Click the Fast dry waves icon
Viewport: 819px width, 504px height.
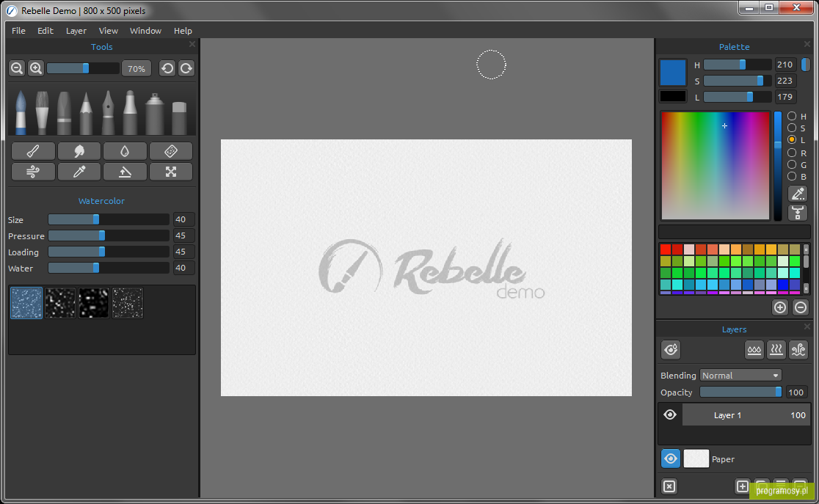pos(798,349)
